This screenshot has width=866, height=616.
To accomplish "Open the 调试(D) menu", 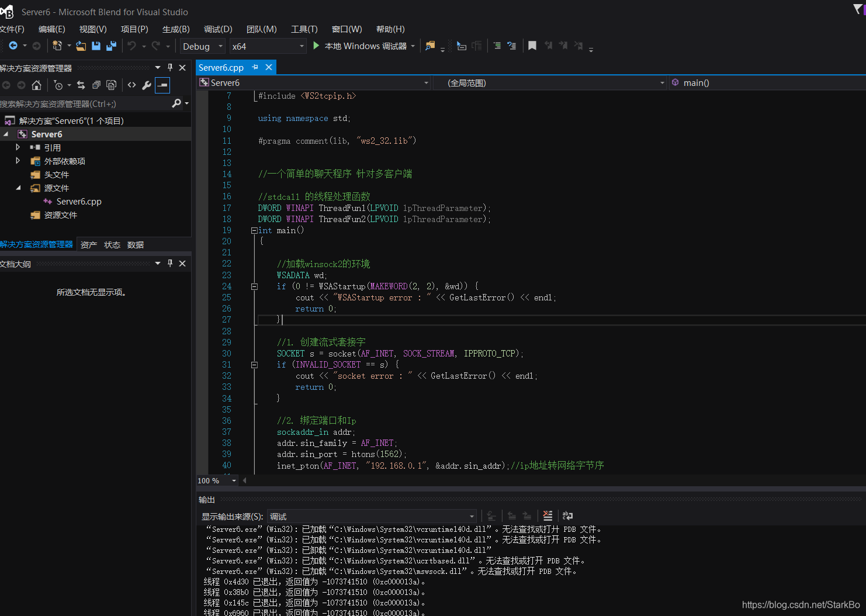I will click(x=218, y=29).
